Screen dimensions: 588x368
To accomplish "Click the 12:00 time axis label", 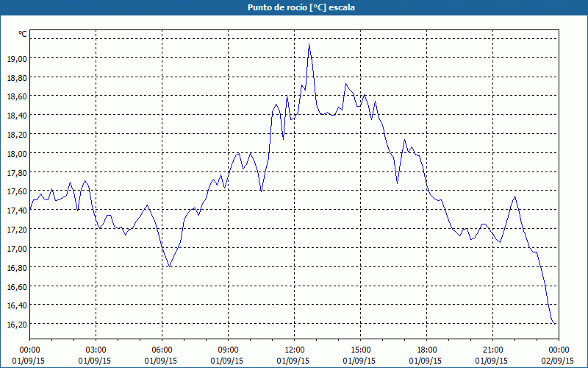I will click(x=295, y=350).
